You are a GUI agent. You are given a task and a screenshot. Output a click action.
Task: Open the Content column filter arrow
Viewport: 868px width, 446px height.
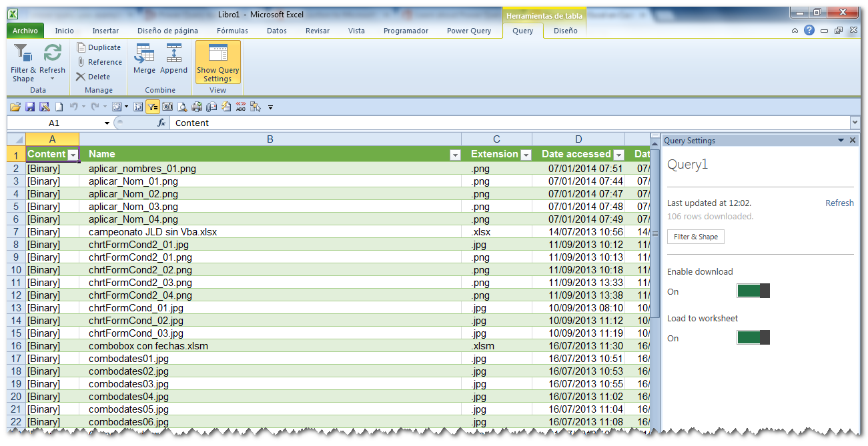click(x=73, y=154)
